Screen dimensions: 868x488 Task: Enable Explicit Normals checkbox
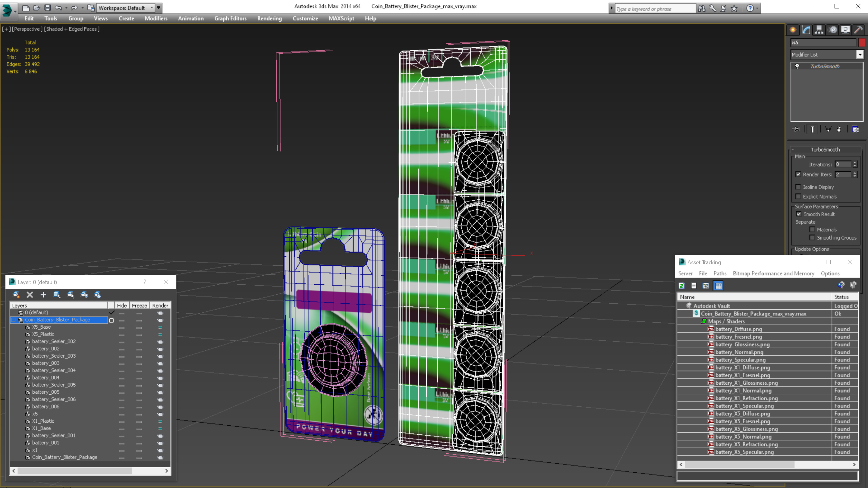[x=798, y=196]
